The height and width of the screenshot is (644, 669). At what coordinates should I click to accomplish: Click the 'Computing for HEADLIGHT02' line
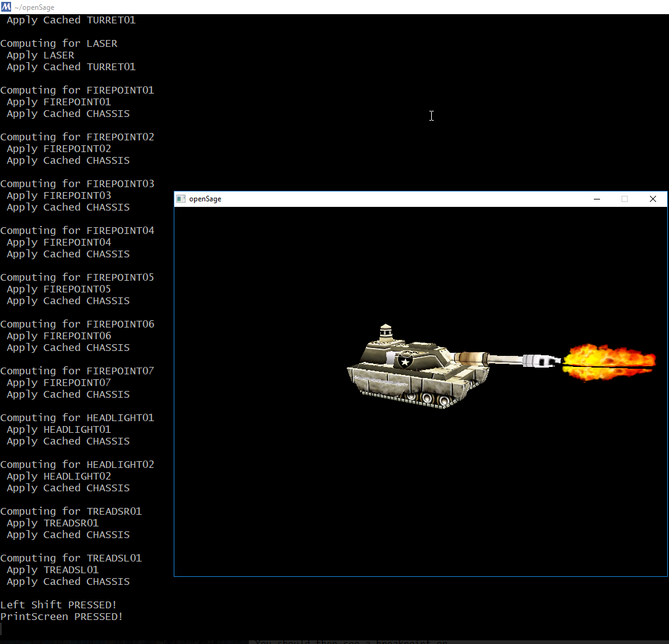tap(77, 464)
